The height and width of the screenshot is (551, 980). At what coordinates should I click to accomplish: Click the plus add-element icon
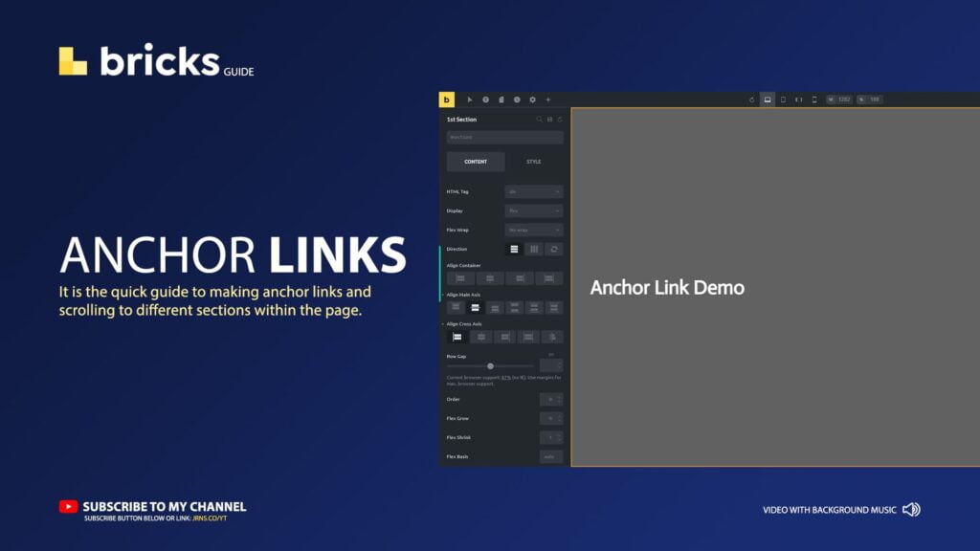[548, 99]
